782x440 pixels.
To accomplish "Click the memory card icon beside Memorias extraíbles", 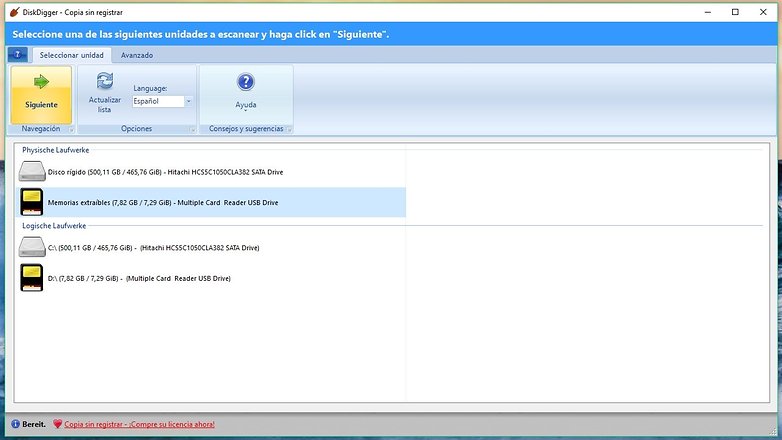I will (31, 202).
